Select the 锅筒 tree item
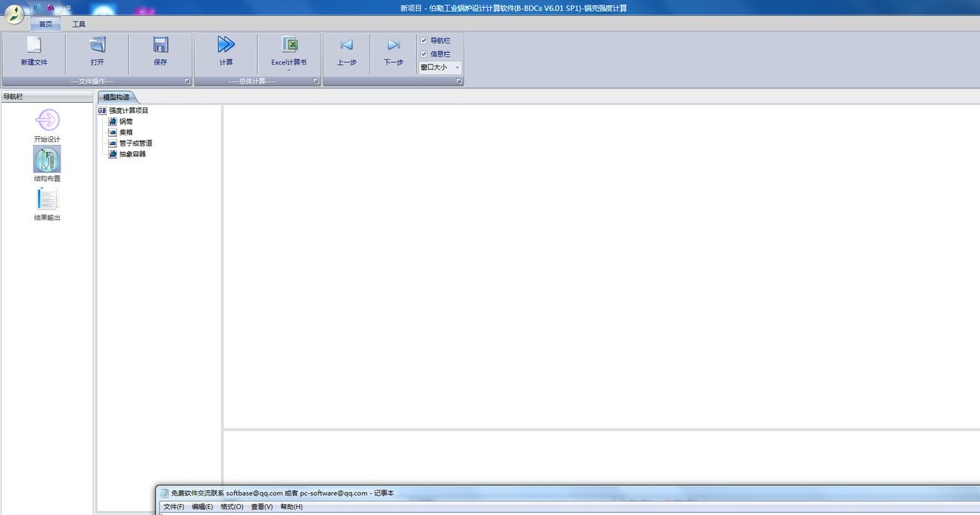 (x=126, y=122)
